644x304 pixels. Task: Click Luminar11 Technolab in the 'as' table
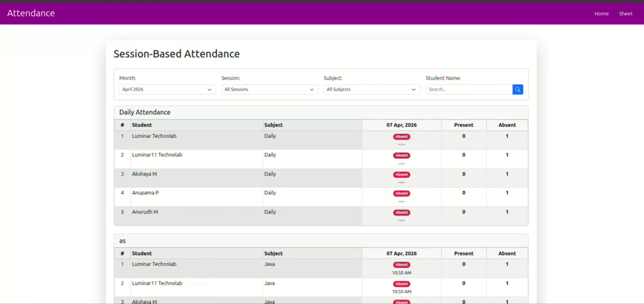tap(157, 283)
